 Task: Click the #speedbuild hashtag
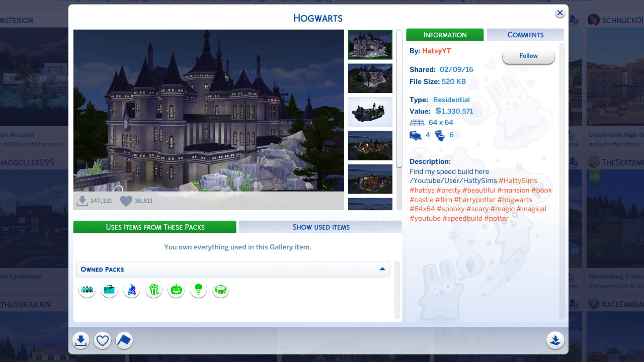pos(462,218)
